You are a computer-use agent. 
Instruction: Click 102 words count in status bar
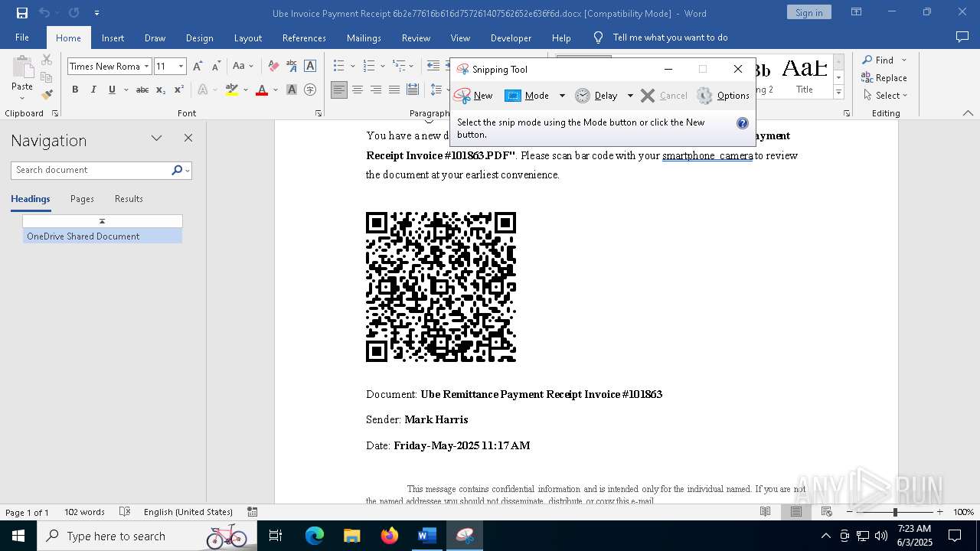click(x=84, y=512)
